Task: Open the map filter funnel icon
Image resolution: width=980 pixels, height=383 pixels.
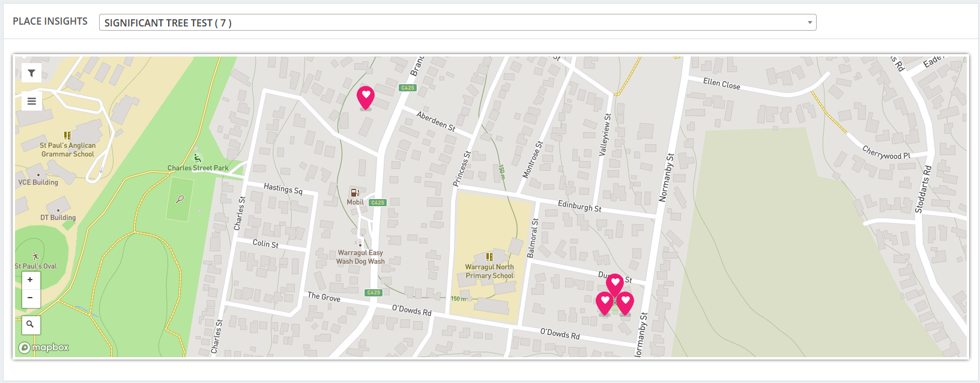Action: pyautogui.click(x=31, y=73)
